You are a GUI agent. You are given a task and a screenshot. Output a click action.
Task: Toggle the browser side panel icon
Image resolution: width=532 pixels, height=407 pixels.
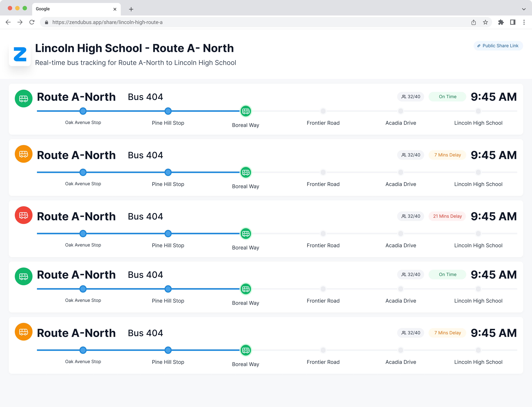(x=513, y=22)
